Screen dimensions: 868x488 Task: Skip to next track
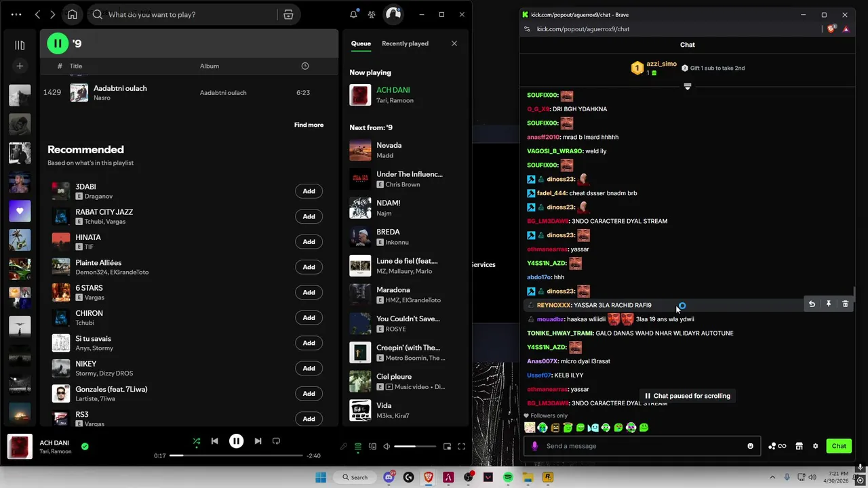coord(258,441)
